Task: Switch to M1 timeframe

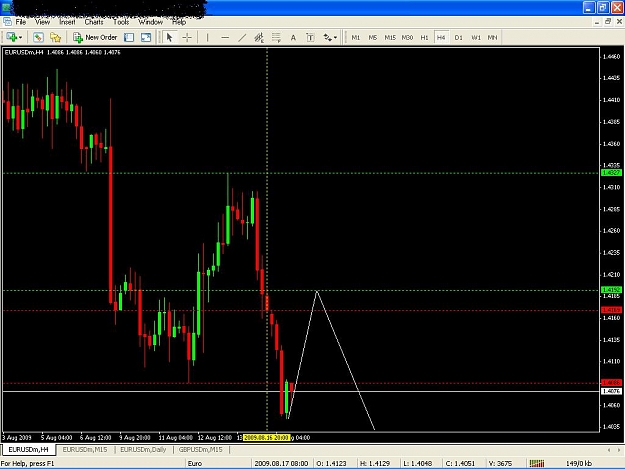Action: [356, 37]
